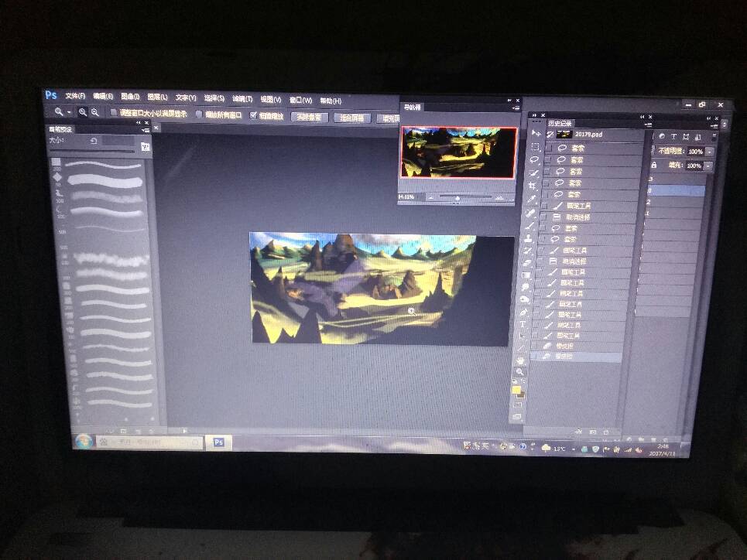Click the zoom-in magnifier in options bar
Image resolution: width=747 pixels, height=560 pixels.
(82, 112)
